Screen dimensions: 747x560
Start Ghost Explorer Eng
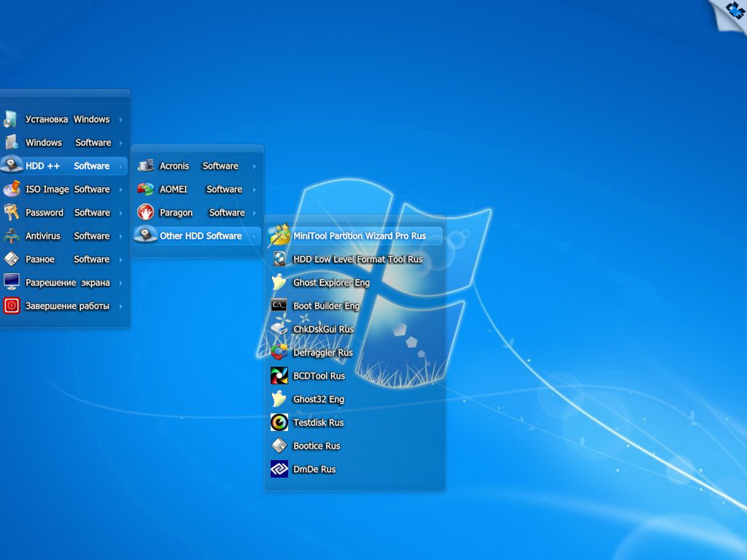pyautogui.click(x=355, y=282)
